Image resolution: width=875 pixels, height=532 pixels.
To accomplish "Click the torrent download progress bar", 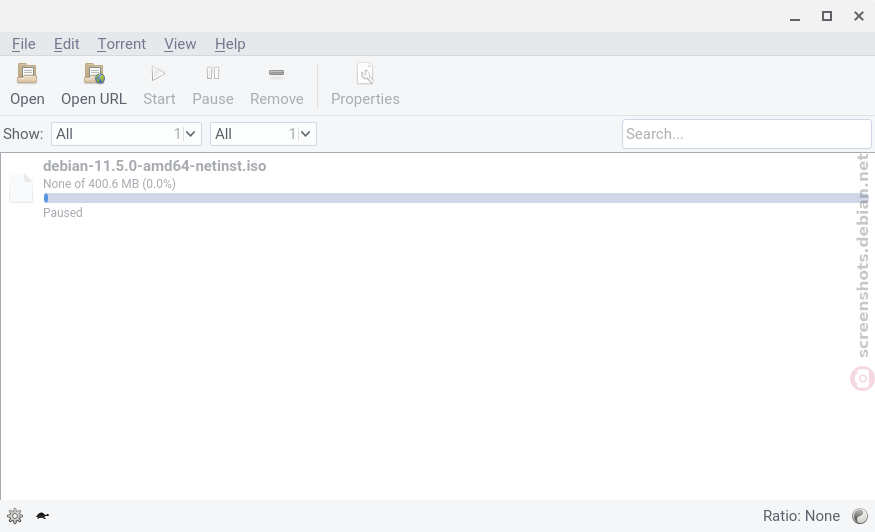I will pyautogui.click(x=456, y=198).
